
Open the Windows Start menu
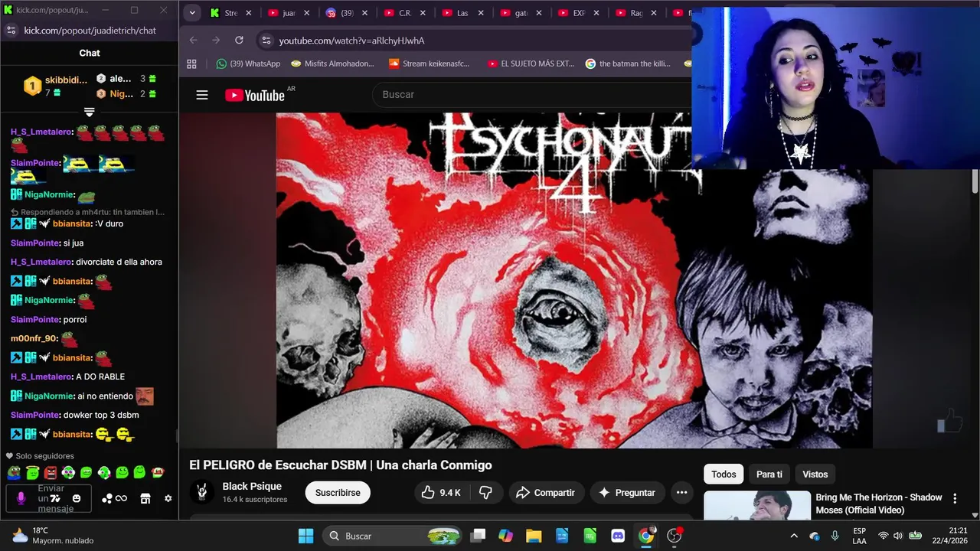click(305, 536)
